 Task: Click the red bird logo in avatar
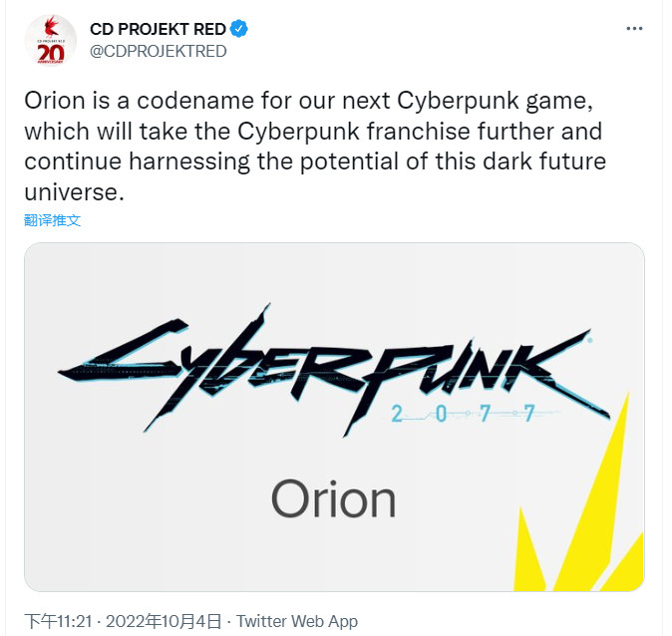point(52,27)
